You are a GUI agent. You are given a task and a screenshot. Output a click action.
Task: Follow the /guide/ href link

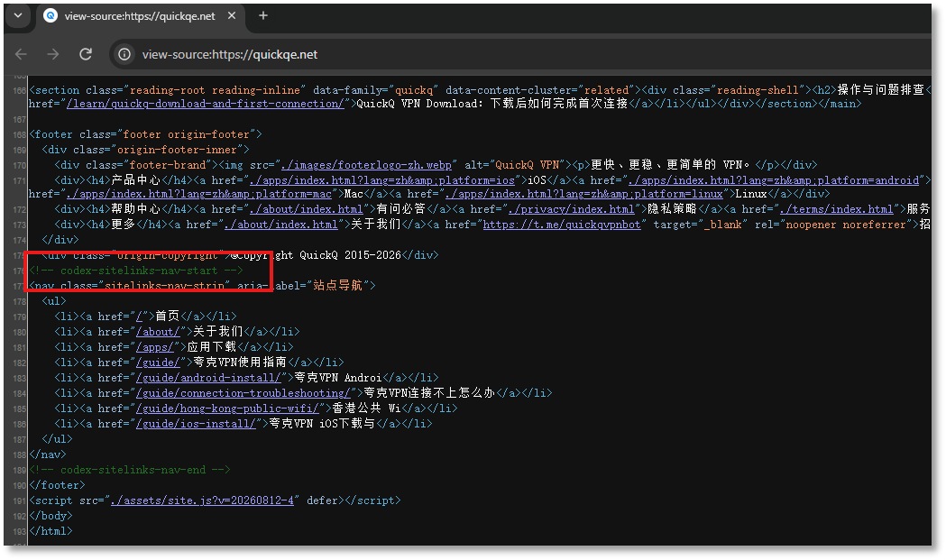(158, 363)
